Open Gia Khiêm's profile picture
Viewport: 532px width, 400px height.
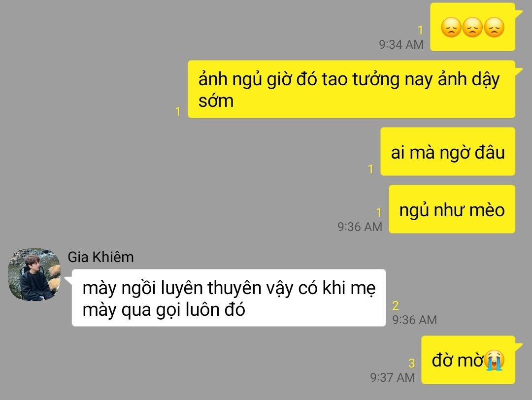(x=34, y=274)
